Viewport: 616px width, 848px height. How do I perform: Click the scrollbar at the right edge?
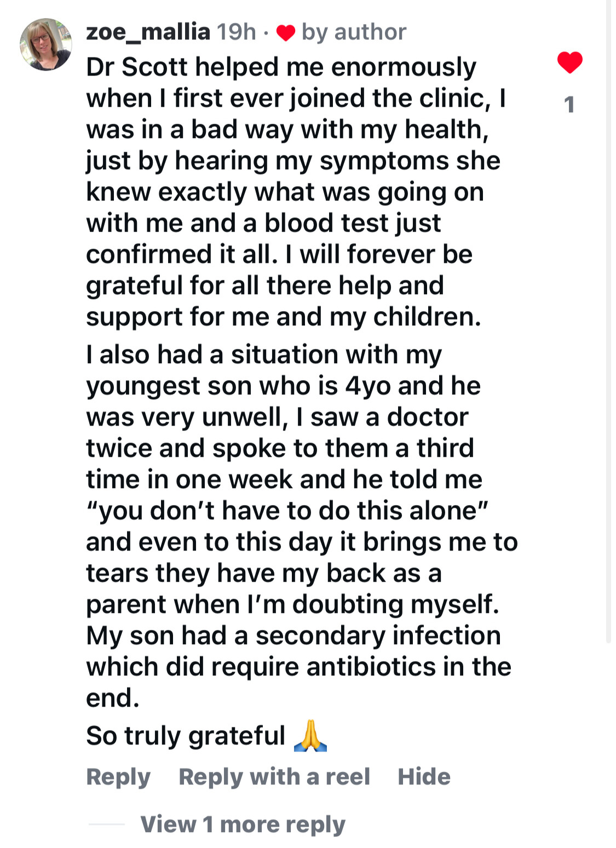609,329
